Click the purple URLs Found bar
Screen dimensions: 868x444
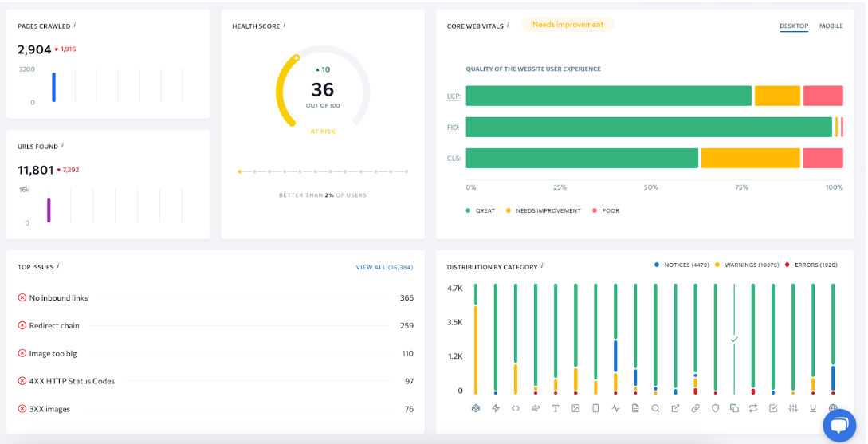(x=49, y=210)
